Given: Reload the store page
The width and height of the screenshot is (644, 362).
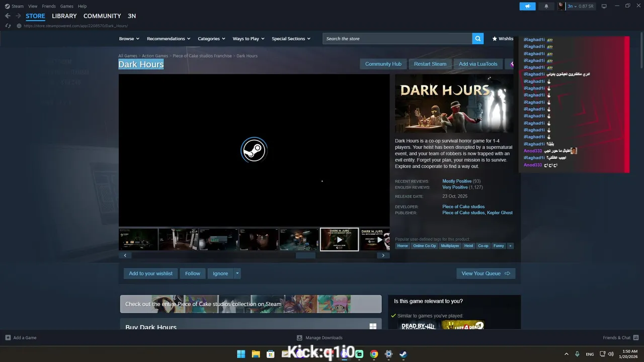Looking at the screenshot, I should coord(8,26).
